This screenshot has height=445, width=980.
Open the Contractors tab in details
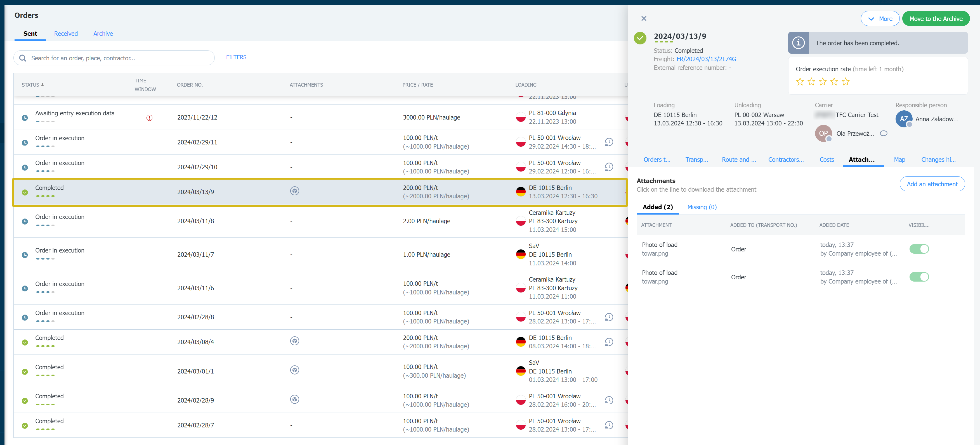tap(786, 160)
